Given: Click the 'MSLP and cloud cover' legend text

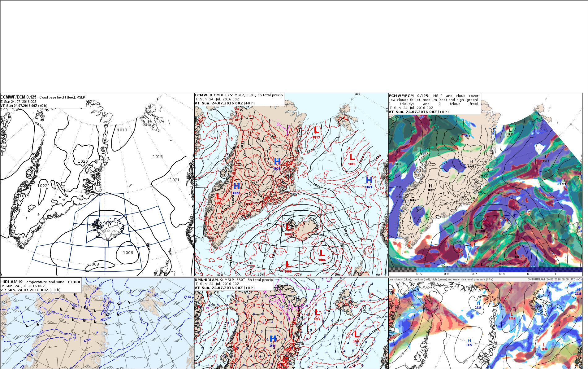Looking at the screenshot, I should tap(456, 96).
